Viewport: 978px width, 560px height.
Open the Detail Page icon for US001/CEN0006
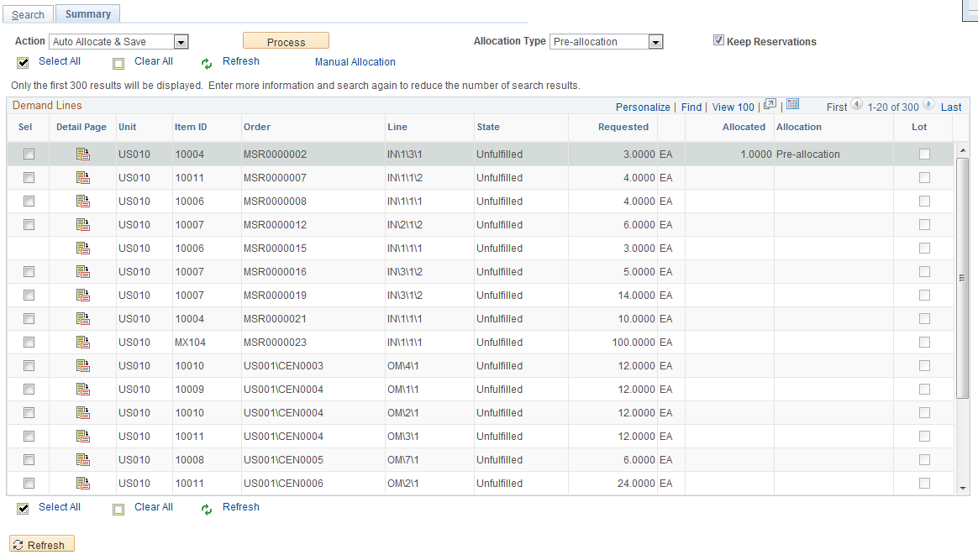point(81,483)
